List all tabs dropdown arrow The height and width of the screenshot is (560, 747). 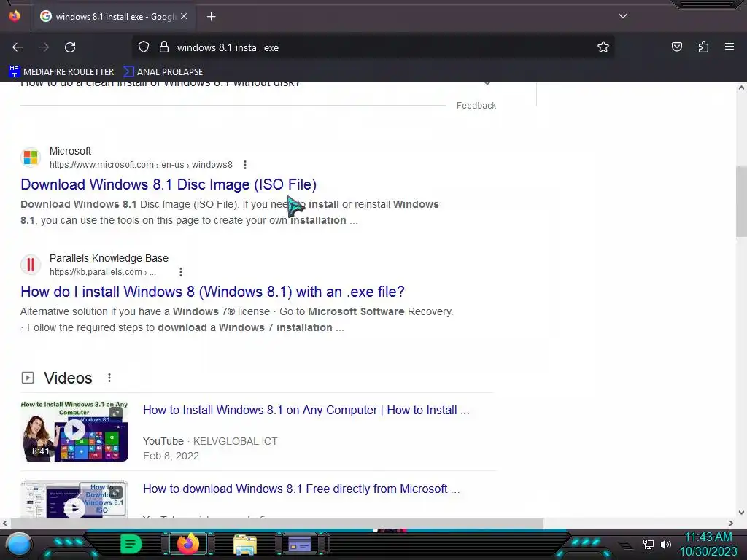coord(623,16)
